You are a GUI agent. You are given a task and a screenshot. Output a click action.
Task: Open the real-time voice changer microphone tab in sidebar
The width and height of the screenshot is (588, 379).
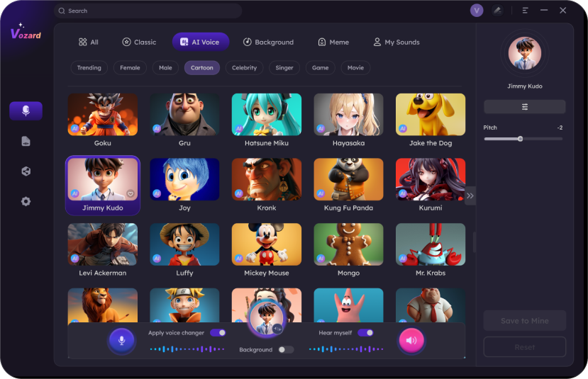coord(26,111)
